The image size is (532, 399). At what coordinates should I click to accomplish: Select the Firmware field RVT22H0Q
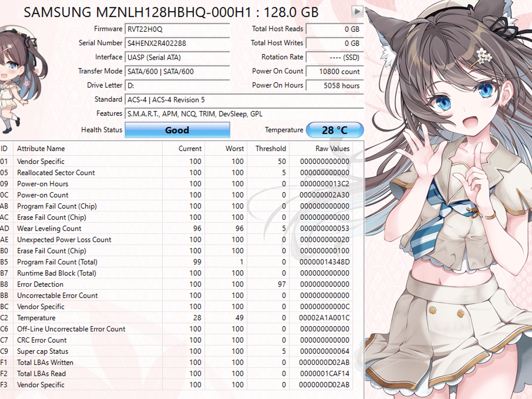(177, 29)
